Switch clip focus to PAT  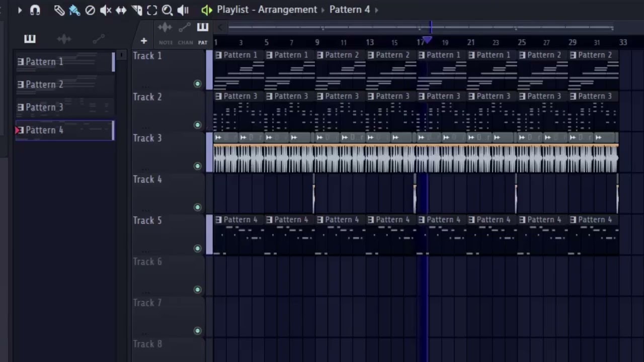coord(202,33)
